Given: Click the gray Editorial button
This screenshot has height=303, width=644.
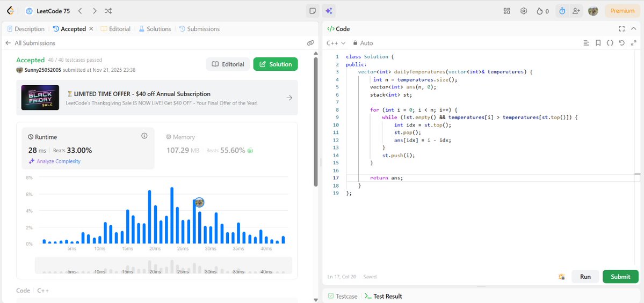Looking at the screenshot, I should (228, 64).
